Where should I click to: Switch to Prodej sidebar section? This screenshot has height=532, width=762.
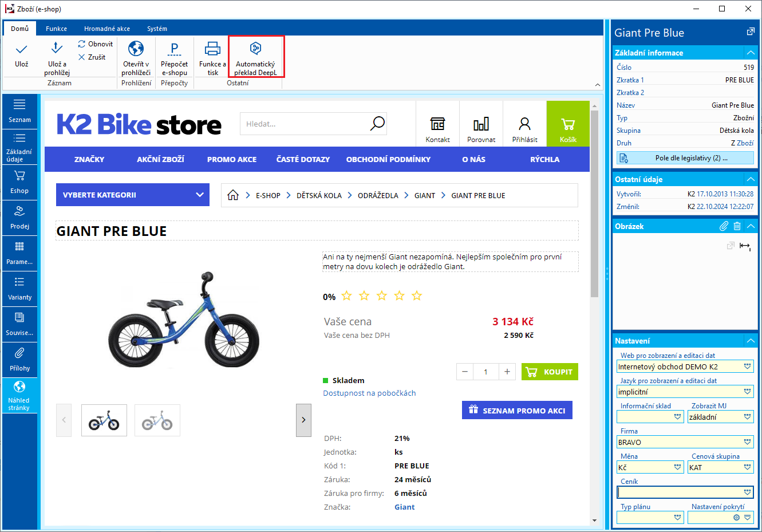19,218
